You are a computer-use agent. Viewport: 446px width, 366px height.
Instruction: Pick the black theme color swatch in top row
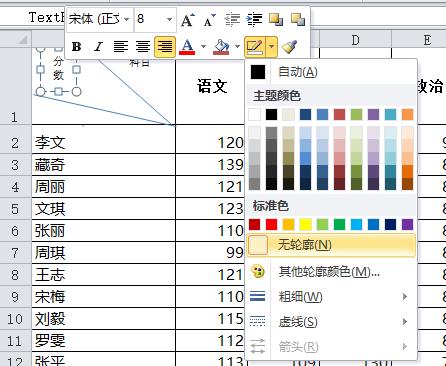pyautogui.click(x=271, y=114)
